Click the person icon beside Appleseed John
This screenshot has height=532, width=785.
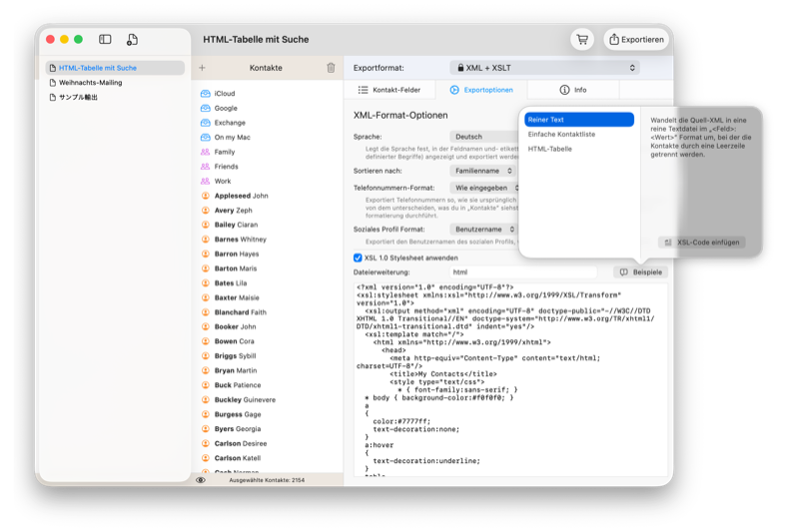tap(206, 196)
